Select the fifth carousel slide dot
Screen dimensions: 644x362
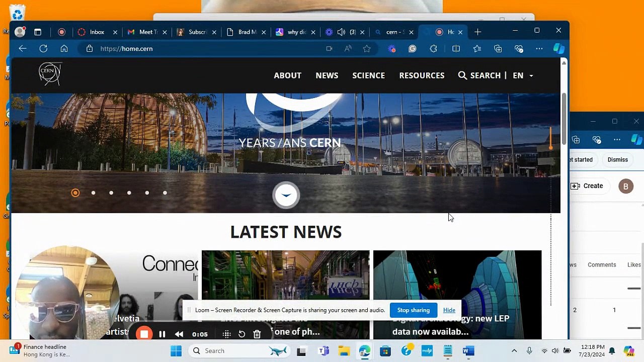[147, 193]
